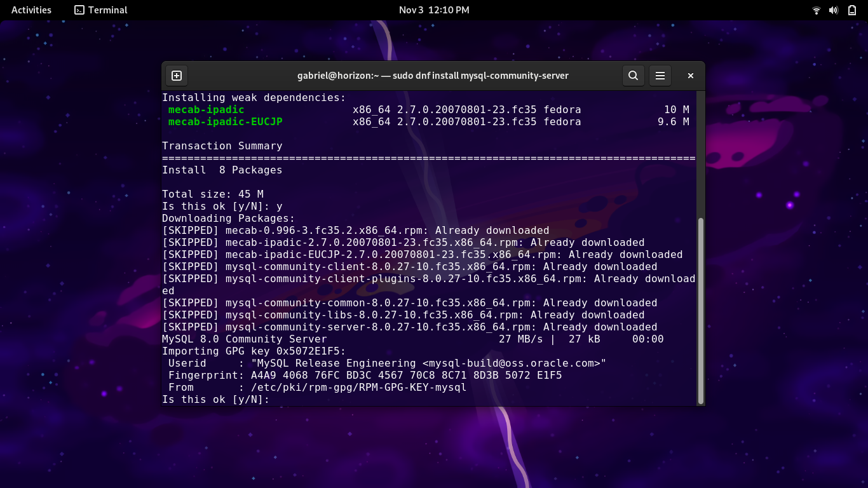The width and height of the screenshot is (868, 488).
Task: Click the search magnifier icon in the terminal header
Action: pos(633,76)
